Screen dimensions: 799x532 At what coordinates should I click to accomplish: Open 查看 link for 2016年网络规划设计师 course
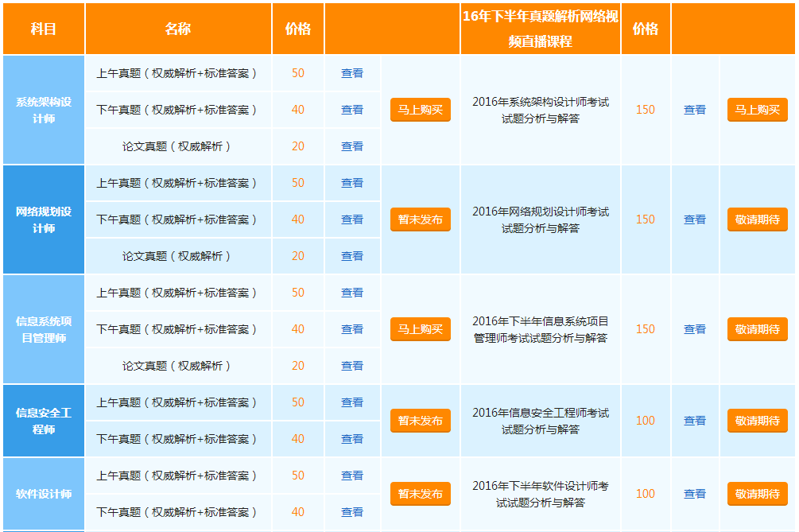[695, 219]
